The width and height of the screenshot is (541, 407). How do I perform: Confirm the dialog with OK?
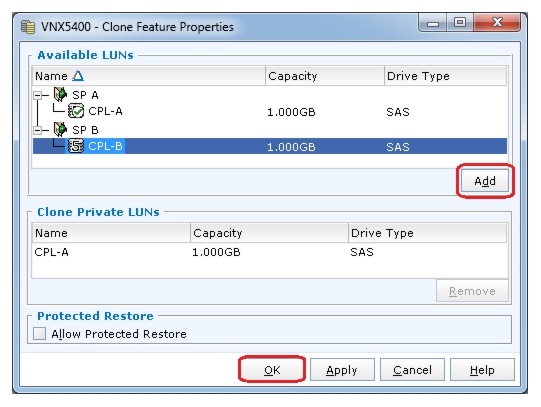272,370
